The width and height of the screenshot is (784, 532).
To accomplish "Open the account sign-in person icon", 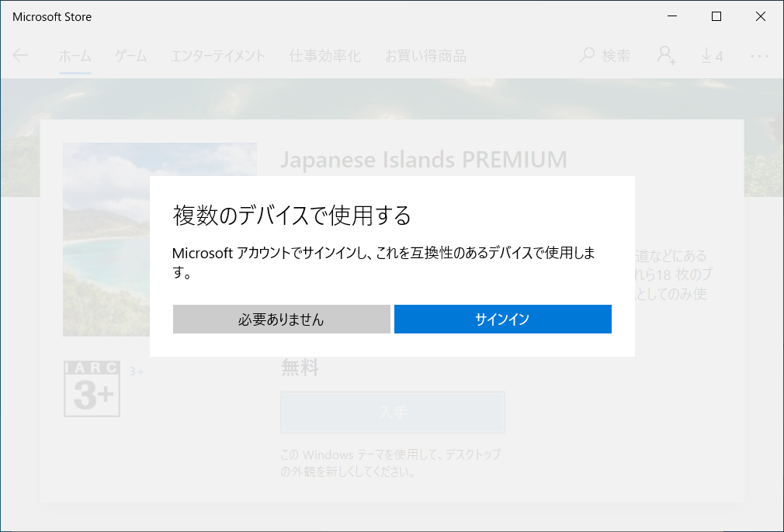I will coord(667,55).
